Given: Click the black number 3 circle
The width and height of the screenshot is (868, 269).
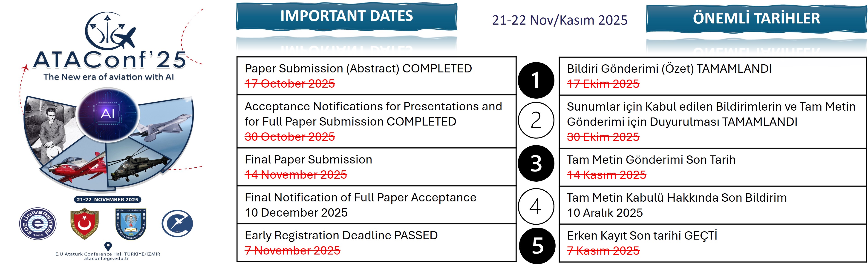Looking at the screenshot, I should coord(536,163).
